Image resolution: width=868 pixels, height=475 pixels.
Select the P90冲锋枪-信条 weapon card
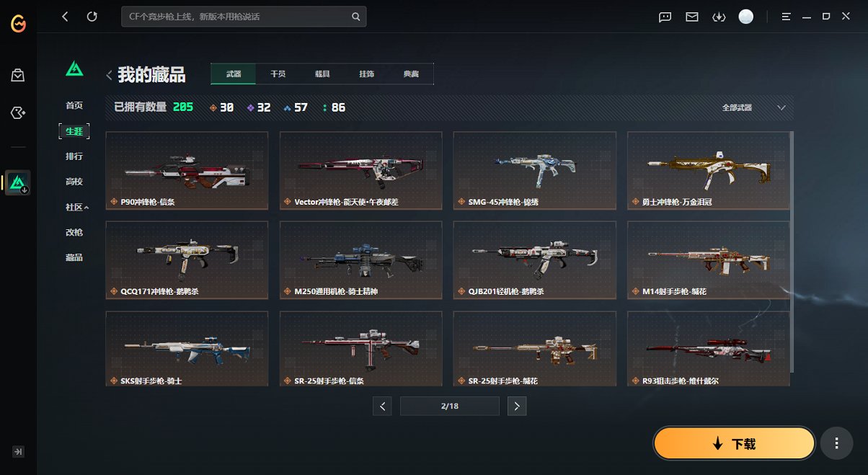pos(187,171)
